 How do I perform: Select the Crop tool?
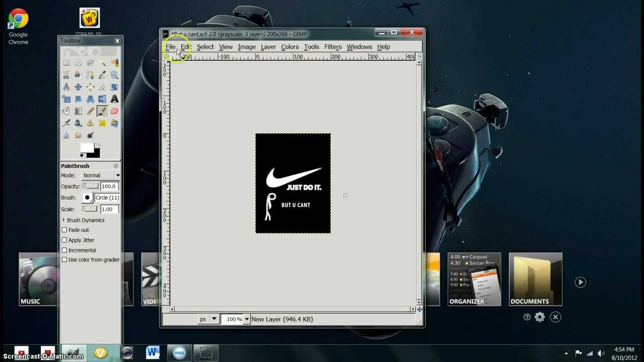[x=102, y=87]
